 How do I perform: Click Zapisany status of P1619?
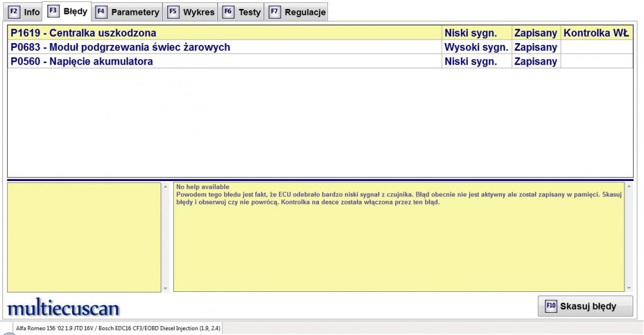[x=536, y=33]
